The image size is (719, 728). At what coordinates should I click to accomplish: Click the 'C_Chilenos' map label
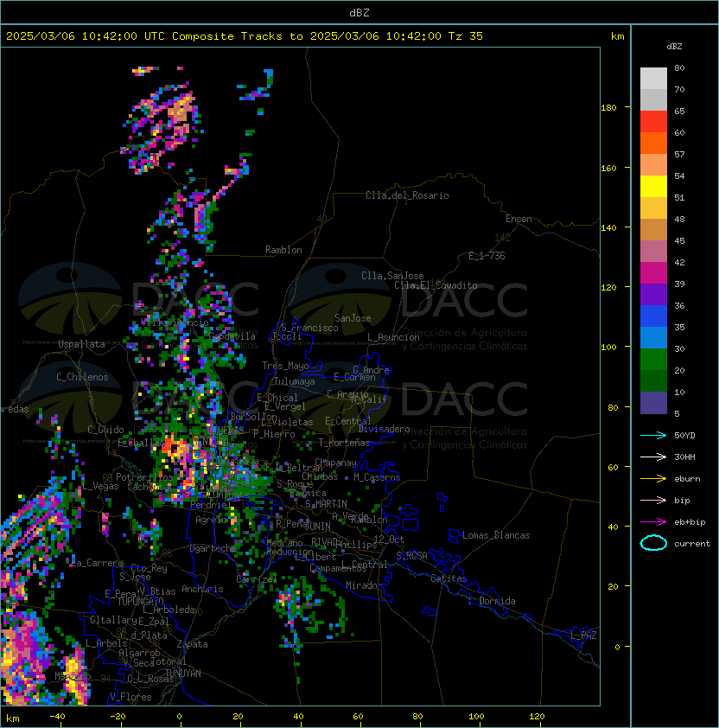tap(82, 377)
